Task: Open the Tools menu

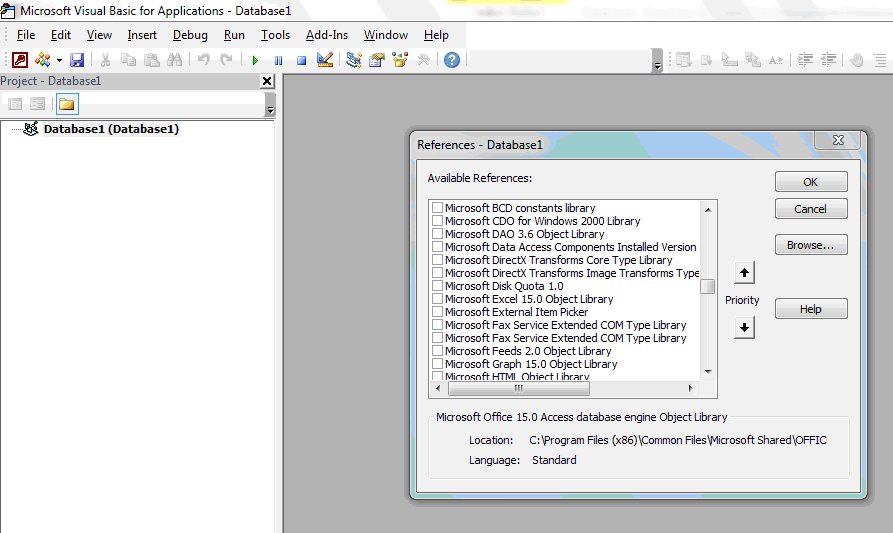Action: (275, 35)
